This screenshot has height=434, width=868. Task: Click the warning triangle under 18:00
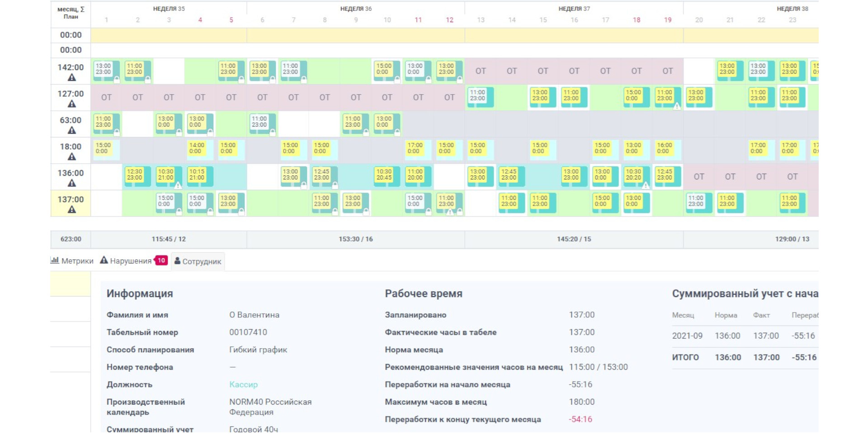(x=71, y=157)
